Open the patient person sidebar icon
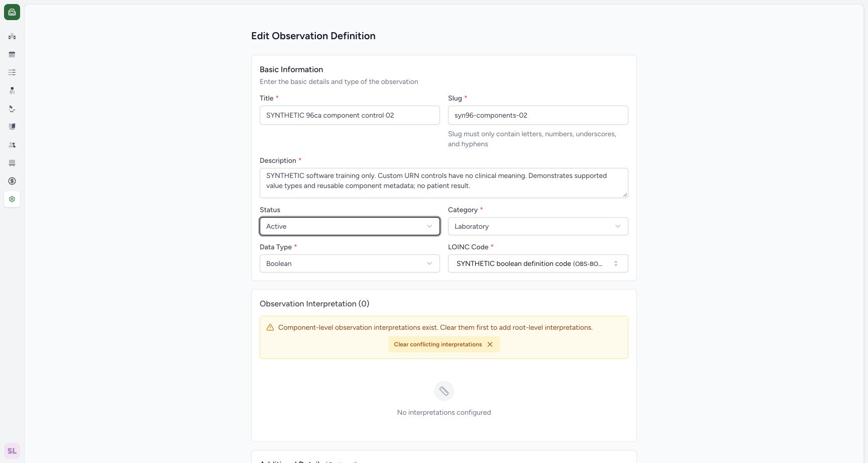 tap(12, 90)
